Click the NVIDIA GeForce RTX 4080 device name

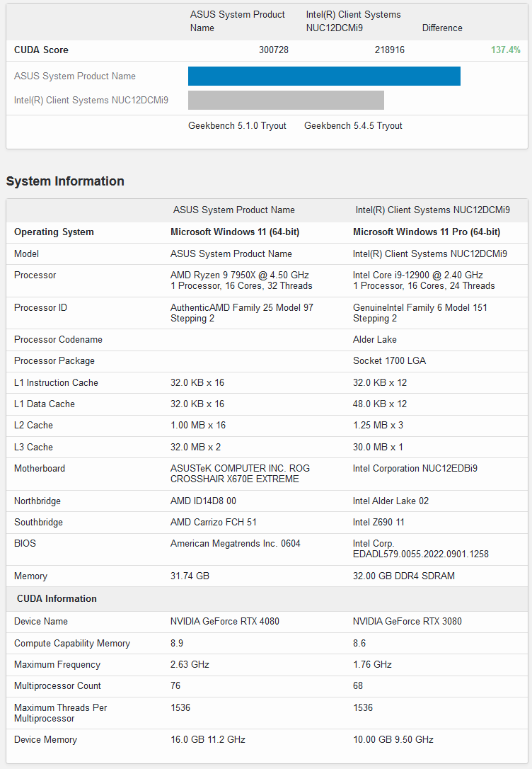[225, 622]
